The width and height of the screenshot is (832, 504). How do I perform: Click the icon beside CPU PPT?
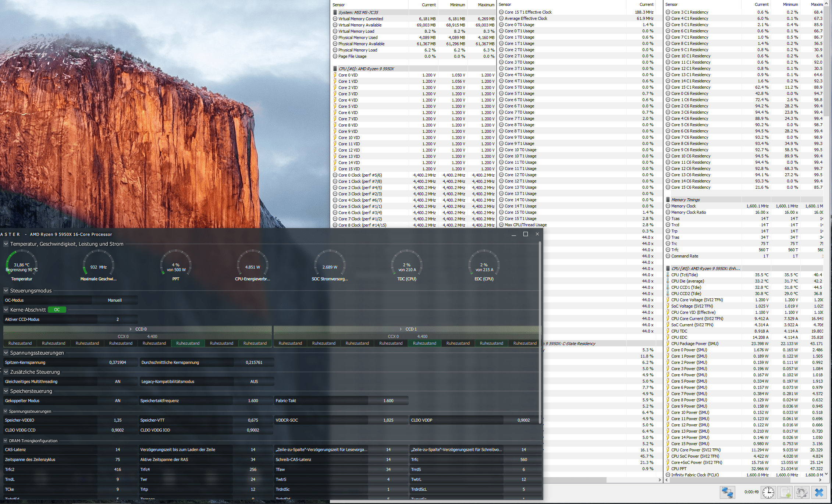[x=668, y=469]
